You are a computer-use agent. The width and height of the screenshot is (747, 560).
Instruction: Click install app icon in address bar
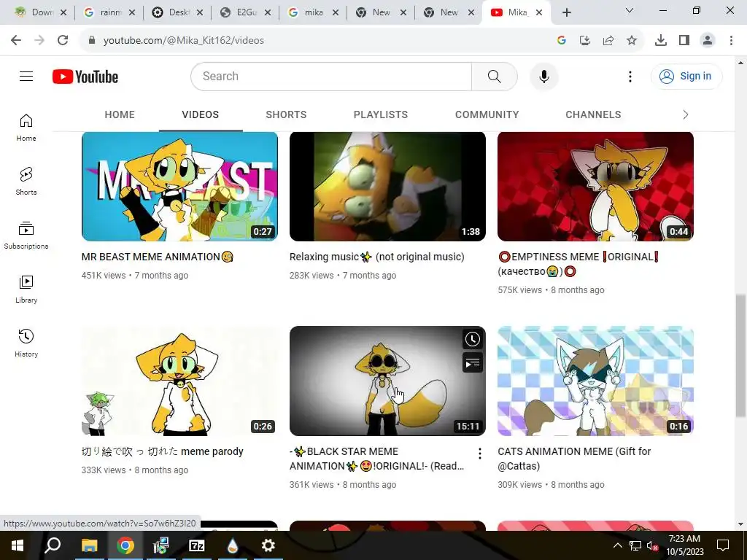584,41
